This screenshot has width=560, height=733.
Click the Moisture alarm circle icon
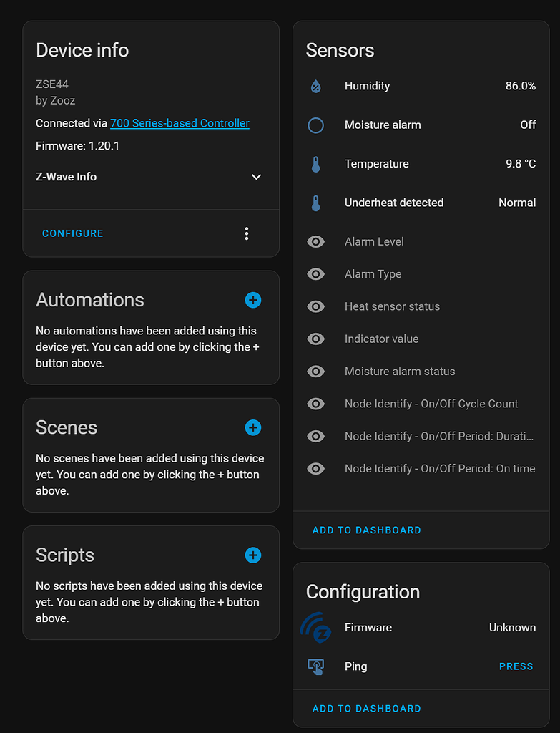(315, 125)
